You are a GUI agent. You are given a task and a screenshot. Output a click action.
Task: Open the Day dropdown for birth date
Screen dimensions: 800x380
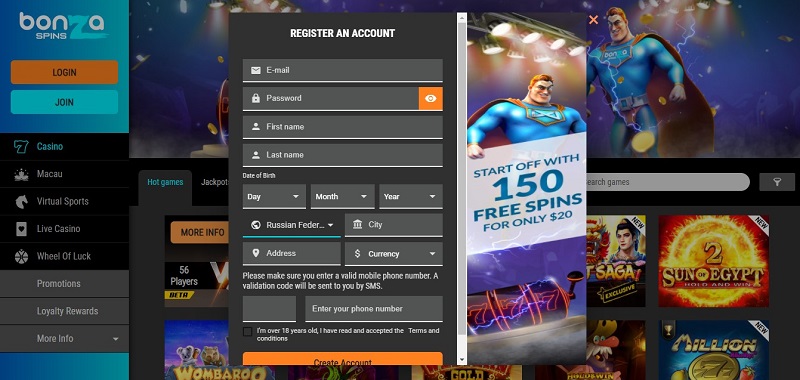click(x=274, y=196)
